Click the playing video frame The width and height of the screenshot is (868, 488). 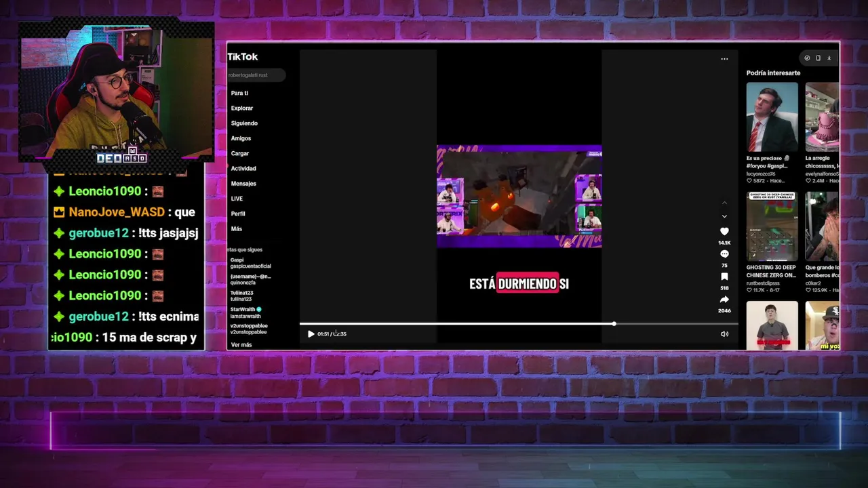coord(519,197)
